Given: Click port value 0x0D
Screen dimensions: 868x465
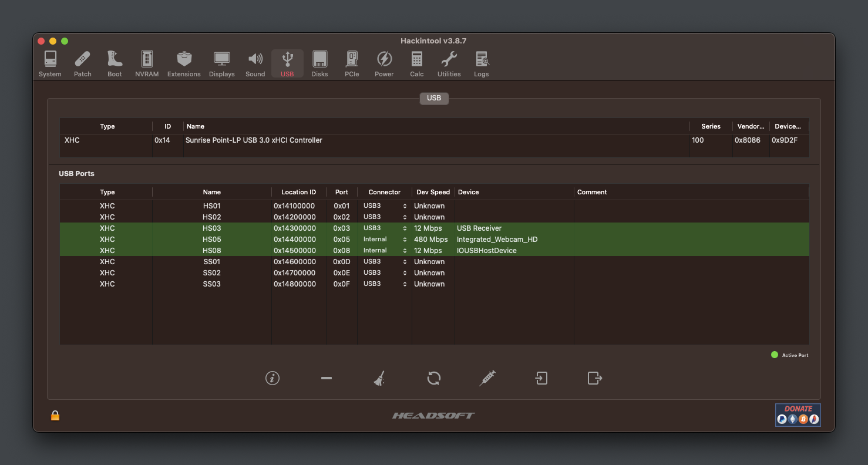Looking at the screenshot, I should (x=342, y=262).
